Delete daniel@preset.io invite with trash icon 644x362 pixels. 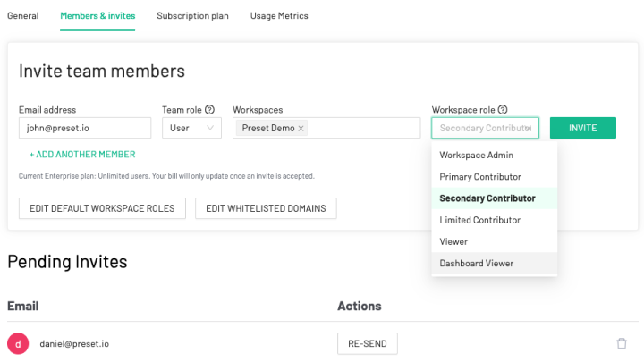point(622,343)
